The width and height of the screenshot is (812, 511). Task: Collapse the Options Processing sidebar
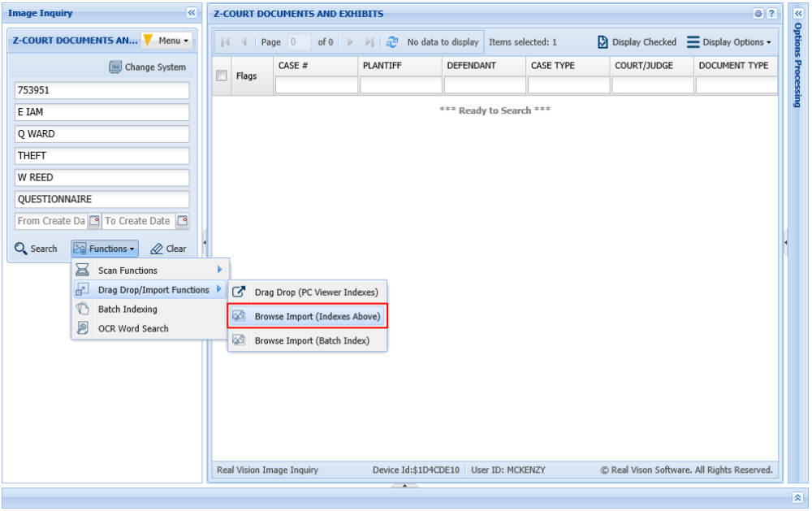coord(797,14)
